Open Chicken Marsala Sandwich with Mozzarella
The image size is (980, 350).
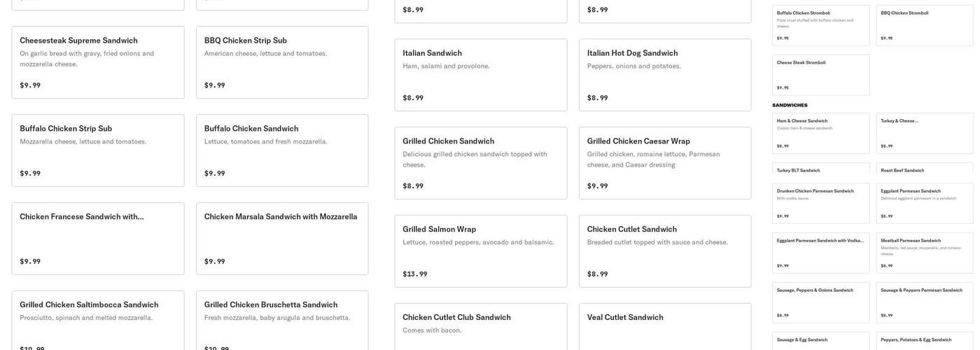click(282, 239)
